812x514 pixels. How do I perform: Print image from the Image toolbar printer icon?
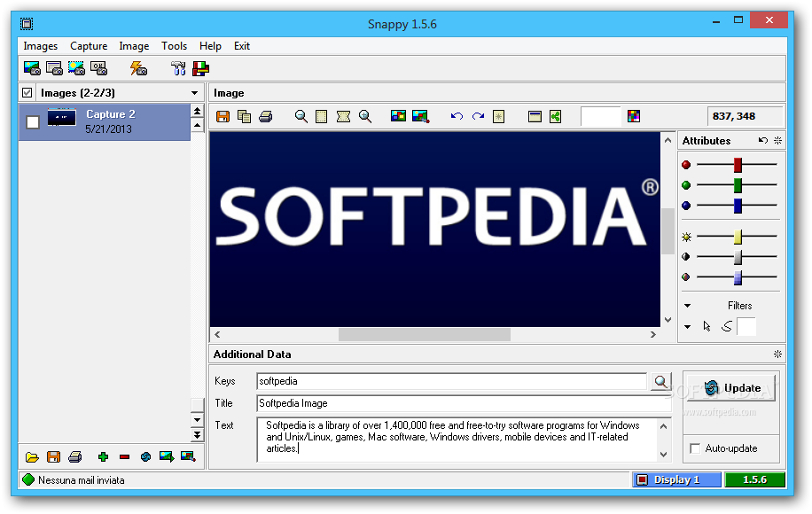(266, 116)
